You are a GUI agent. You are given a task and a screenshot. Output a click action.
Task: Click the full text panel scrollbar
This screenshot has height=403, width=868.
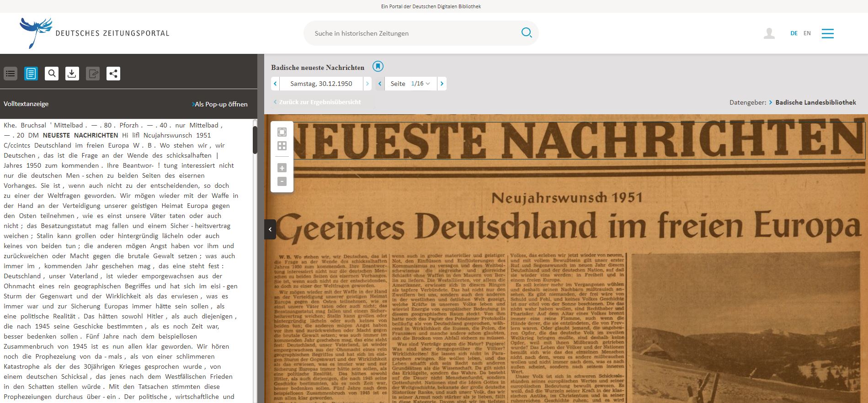[255, 140]
